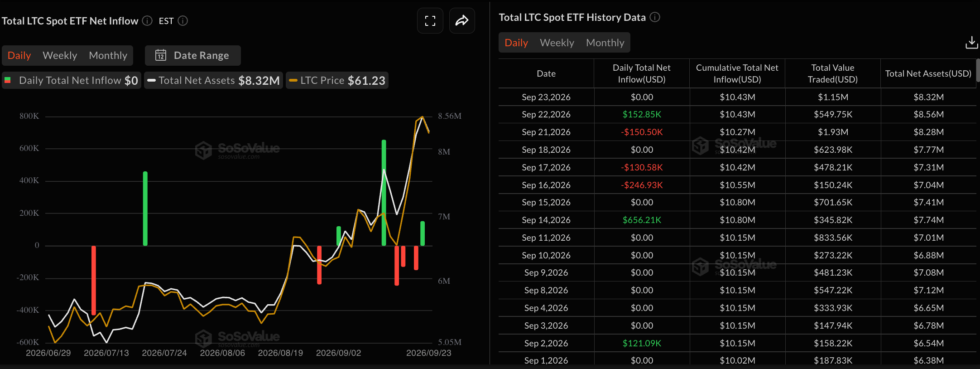This screenshot has height=369, width=980.
Task: Click the $121.09K inflow value
Action: click(x=642, y=343)
